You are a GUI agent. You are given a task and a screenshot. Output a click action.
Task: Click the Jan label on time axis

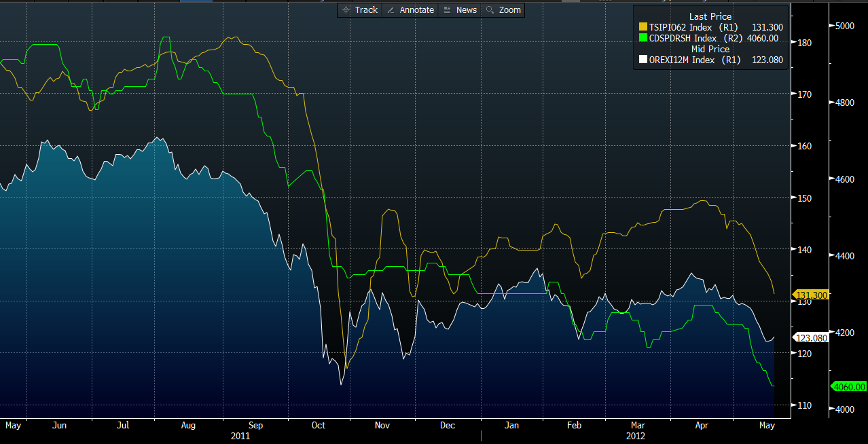[511, 426]
